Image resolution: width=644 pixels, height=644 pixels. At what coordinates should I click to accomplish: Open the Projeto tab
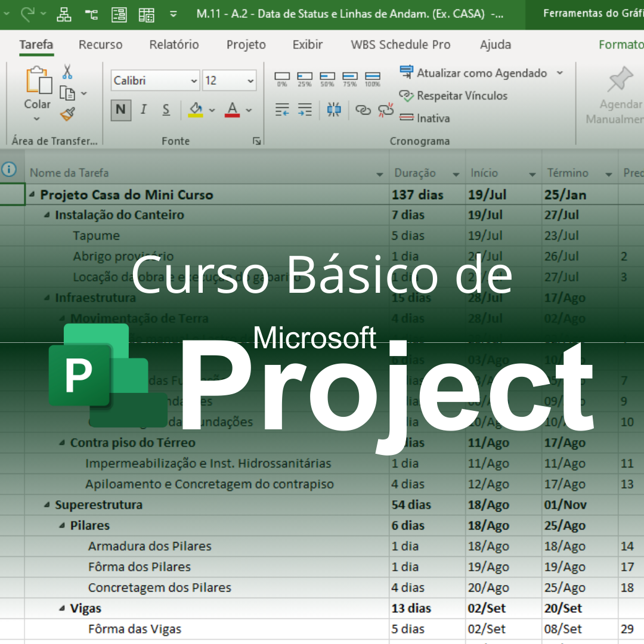[246, 44]
